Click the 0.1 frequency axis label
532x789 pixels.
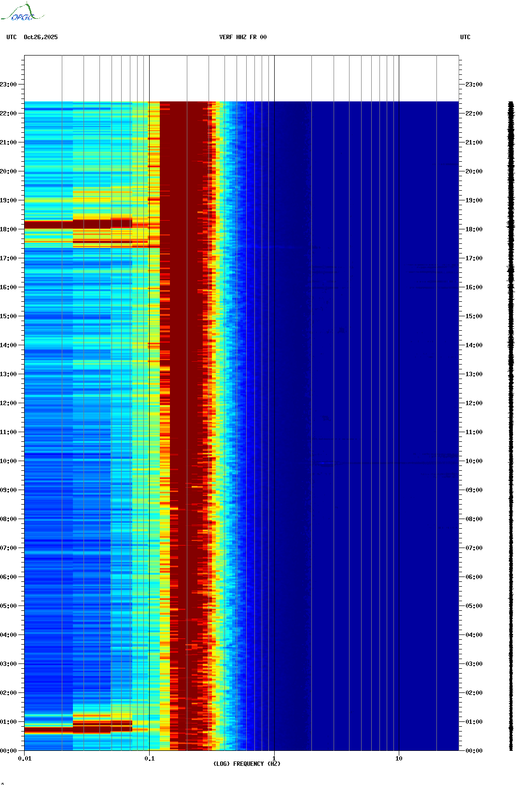point(150,759)
